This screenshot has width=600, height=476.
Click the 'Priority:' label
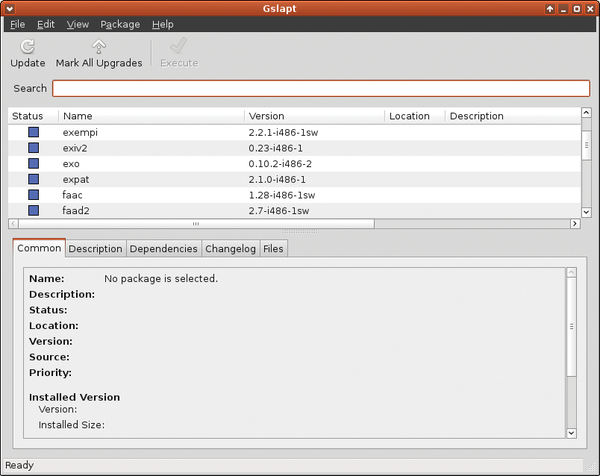point(50,373)
